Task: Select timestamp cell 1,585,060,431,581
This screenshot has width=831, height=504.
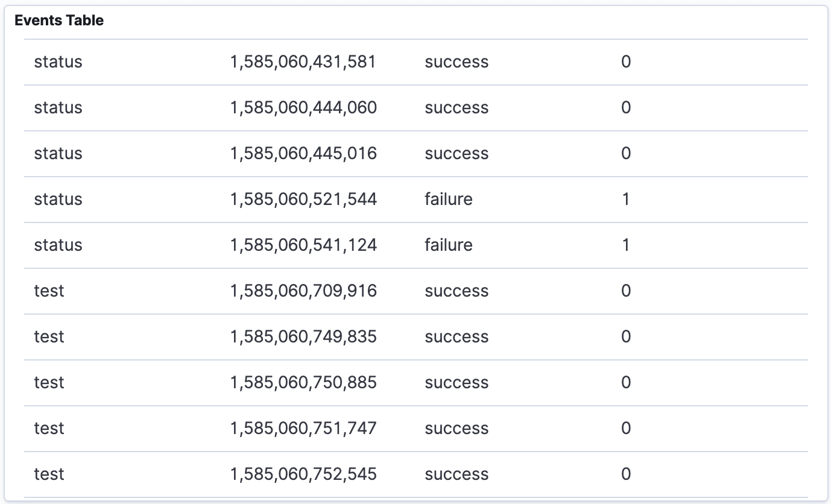Action: [303, 62]
